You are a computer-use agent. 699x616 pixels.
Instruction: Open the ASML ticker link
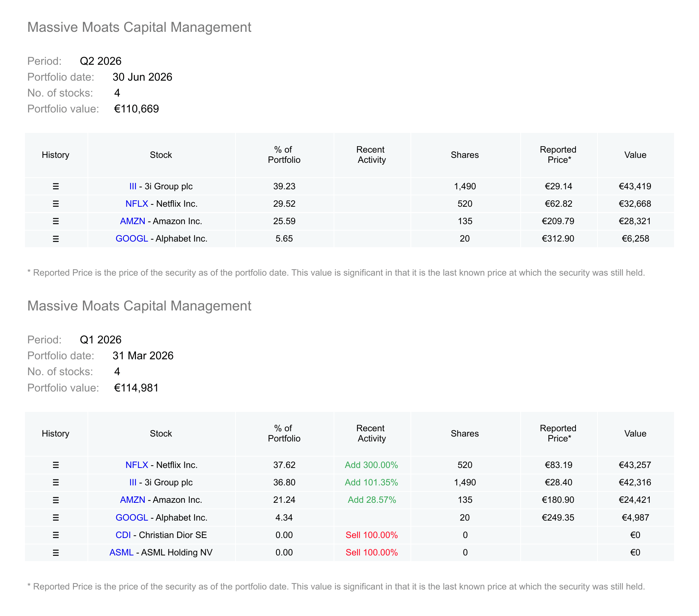[x=122, y=552]
